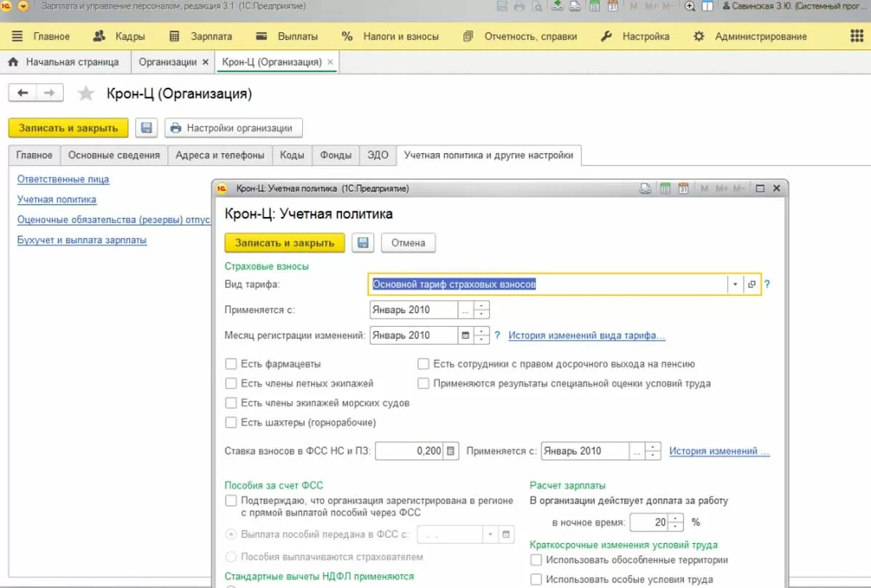Enable досрочного выхода на пенсию checkbox

[x=423, y=364]
